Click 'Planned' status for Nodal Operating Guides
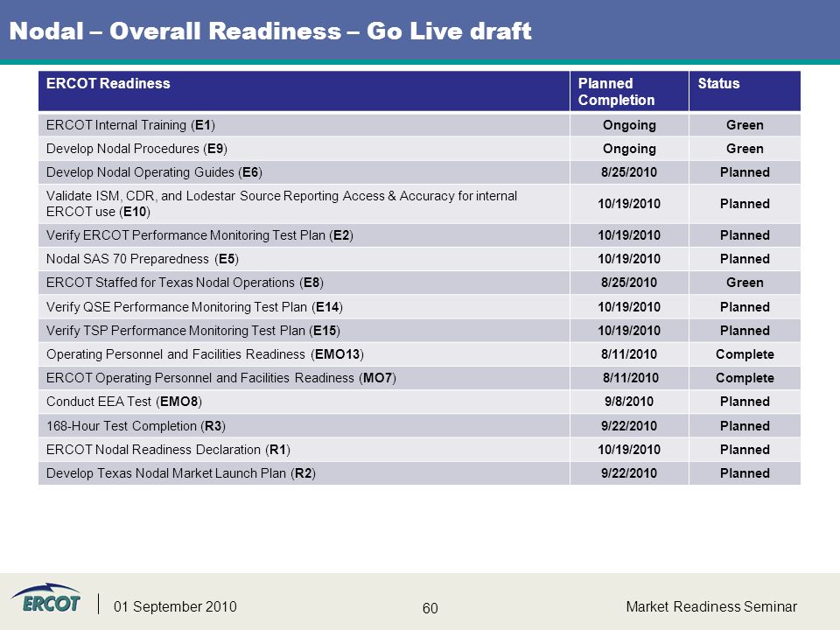840x630 pixels. click(745, 172)
